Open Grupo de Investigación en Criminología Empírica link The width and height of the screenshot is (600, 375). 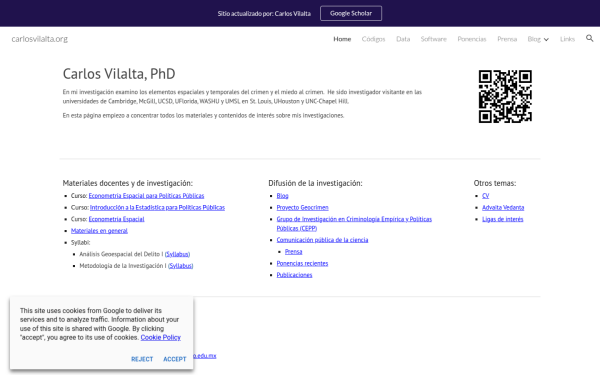(x=354, y=223)
